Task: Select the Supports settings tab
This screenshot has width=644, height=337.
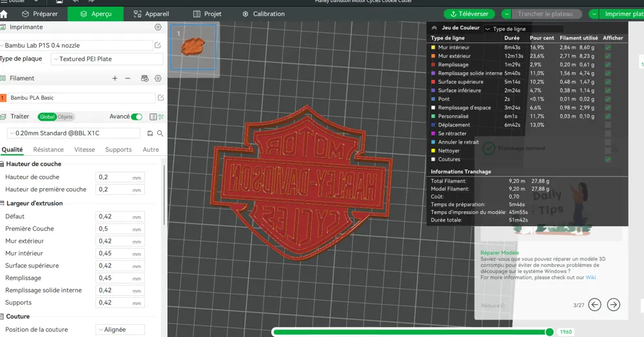Action: point(118,149)
